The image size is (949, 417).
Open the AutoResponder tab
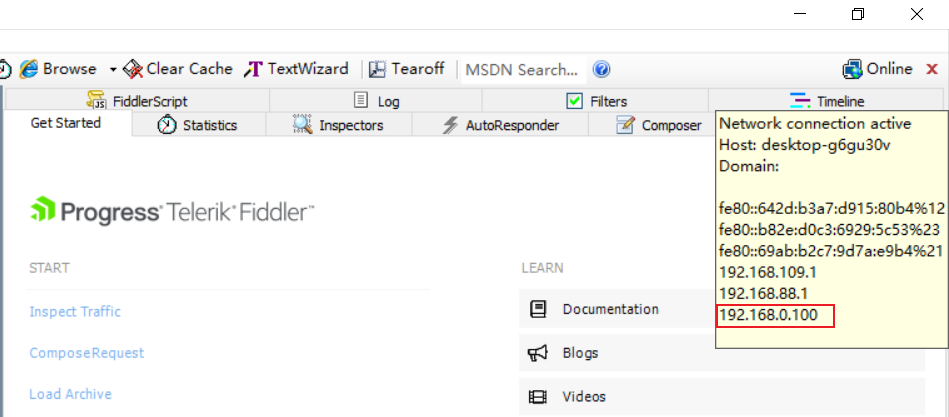pyautogui.click(x=500, y=125)
